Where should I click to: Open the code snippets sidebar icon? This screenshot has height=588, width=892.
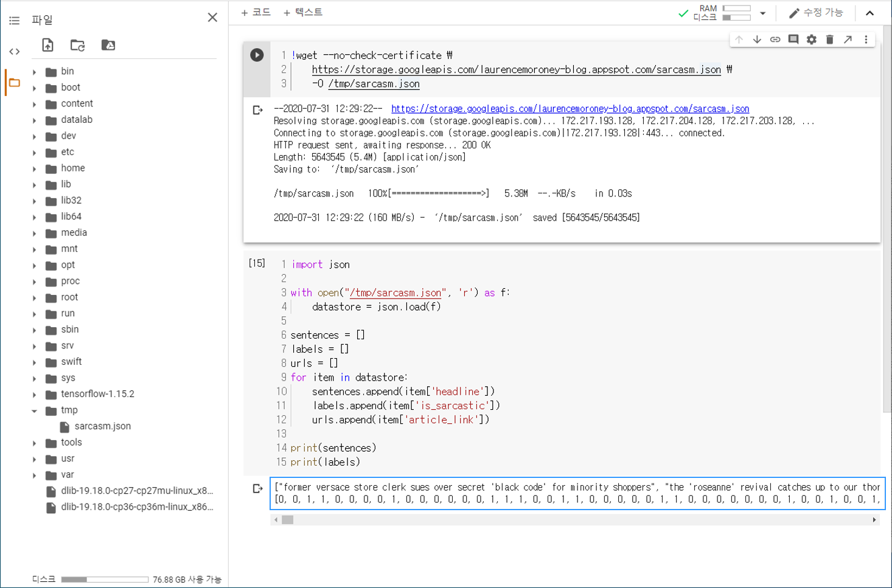(15, 52)
